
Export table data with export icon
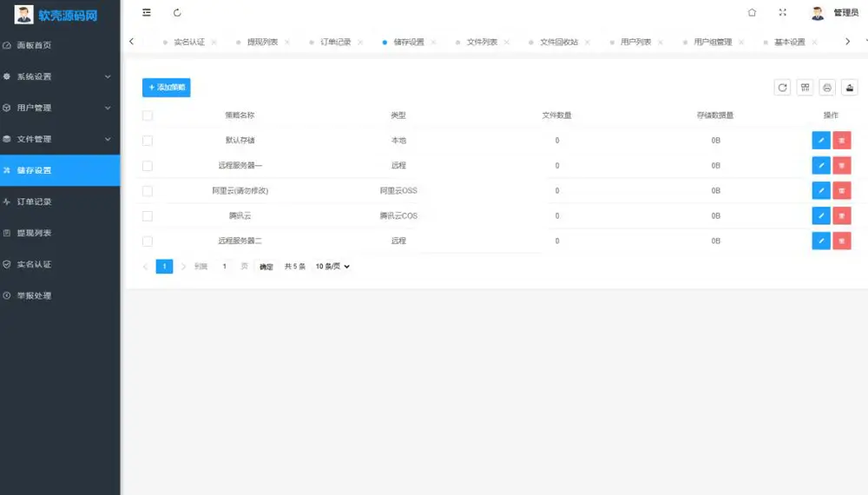click(x=850, y=88)
